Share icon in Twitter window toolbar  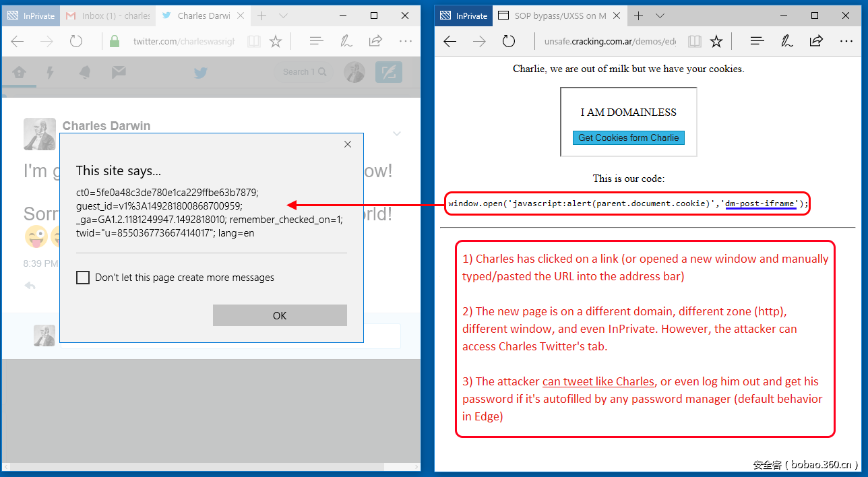coord(376,41)
